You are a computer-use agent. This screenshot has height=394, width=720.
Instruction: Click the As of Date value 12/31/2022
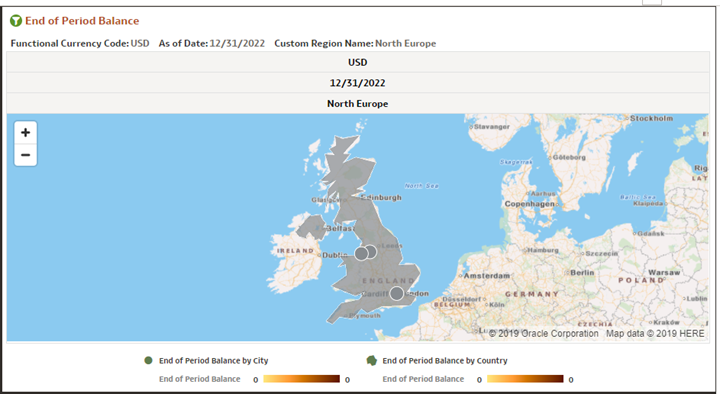point(237,44)
